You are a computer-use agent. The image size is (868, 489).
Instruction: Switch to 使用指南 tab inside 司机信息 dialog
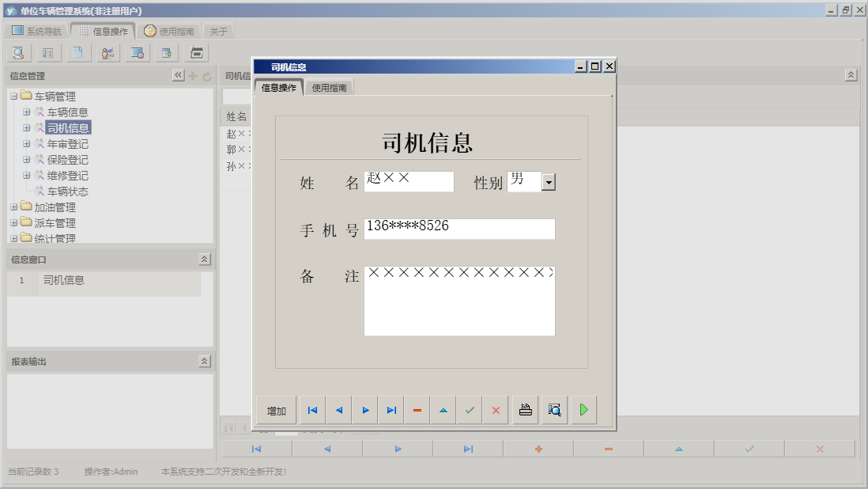point(330,88)
